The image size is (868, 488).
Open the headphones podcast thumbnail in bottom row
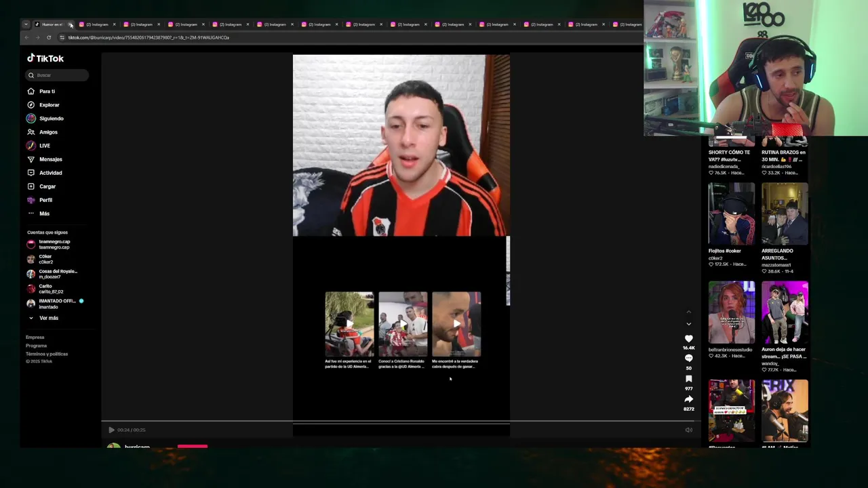point(785,411)
